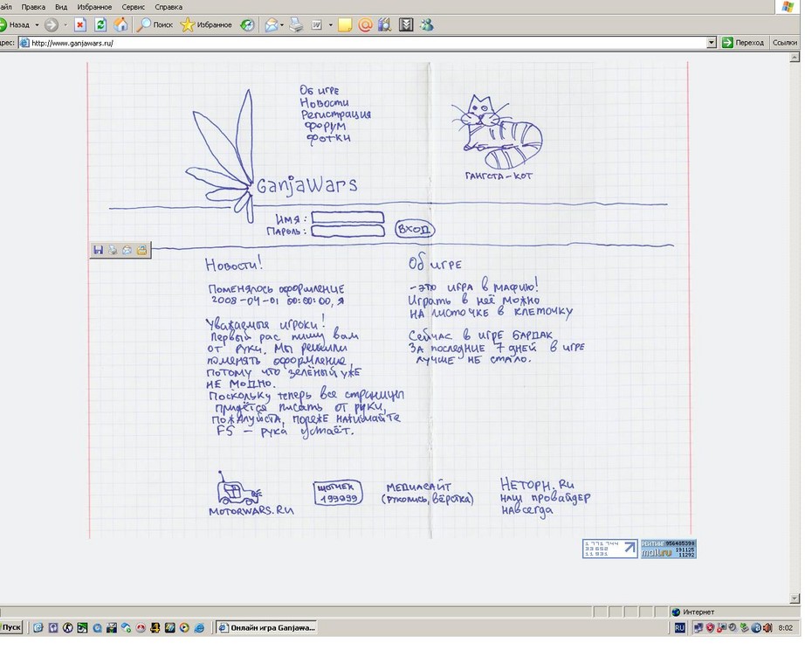Click the Word edit toolbar icon

pos(316,24)
